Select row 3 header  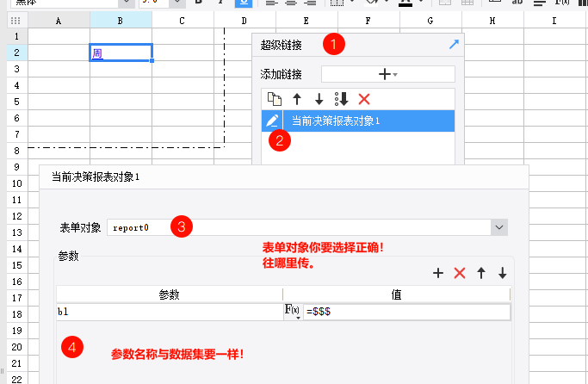click(x=17, y=69)
